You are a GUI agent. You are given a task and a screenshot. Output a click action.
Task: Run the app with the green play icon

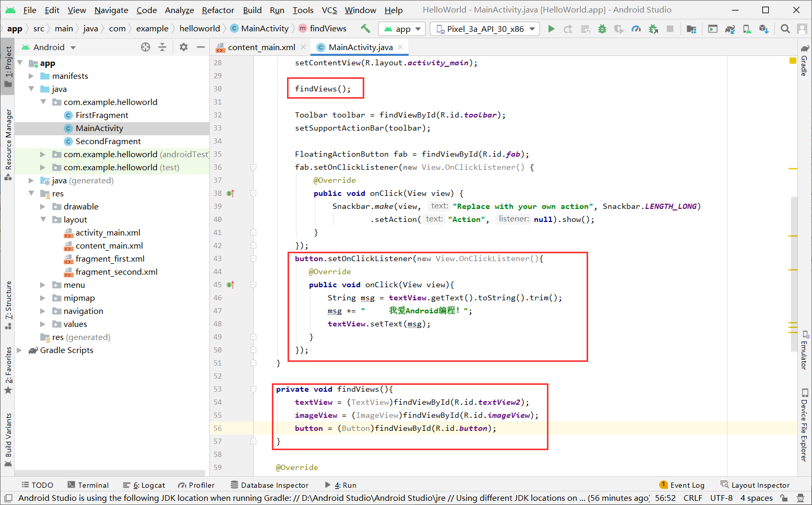click(551, 29)
